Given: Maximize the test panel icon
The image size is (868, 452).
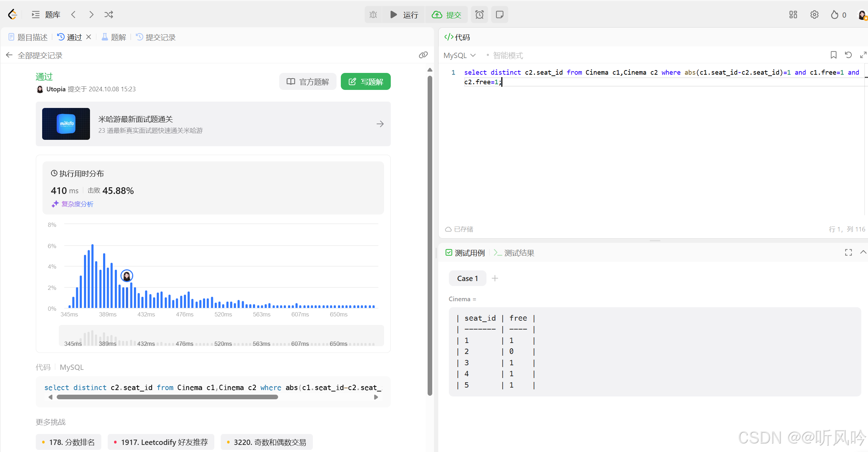Looking at the screenshot, I should point(849,252).
